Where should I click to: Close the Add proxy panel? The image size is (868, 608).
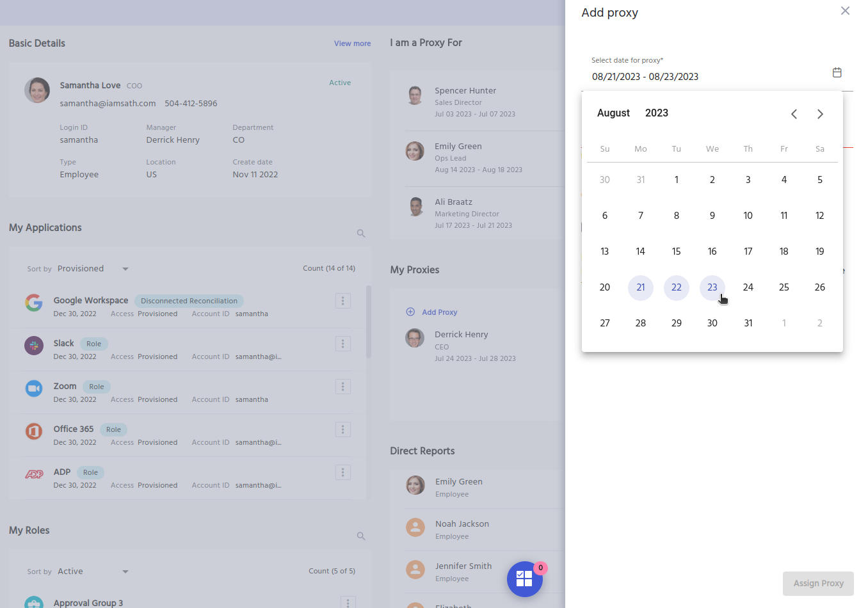pos(845,11)
